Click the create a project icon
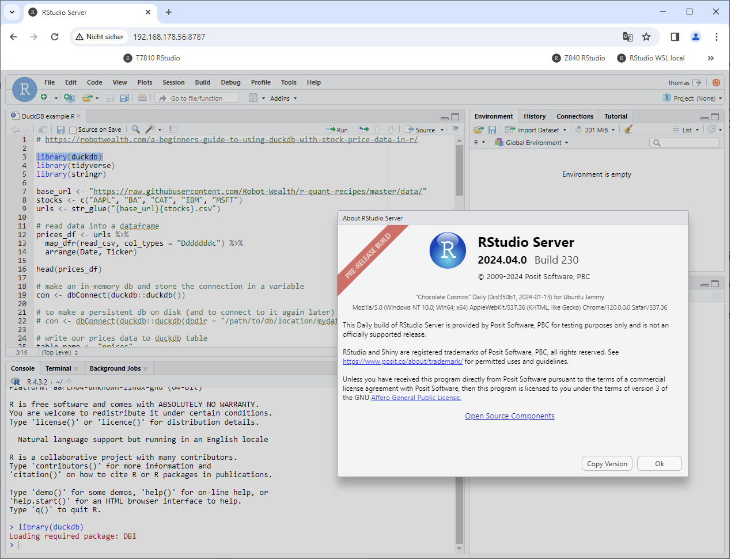Image resolution: width=731 pixels, height=560 pixels. coord(69,98)
